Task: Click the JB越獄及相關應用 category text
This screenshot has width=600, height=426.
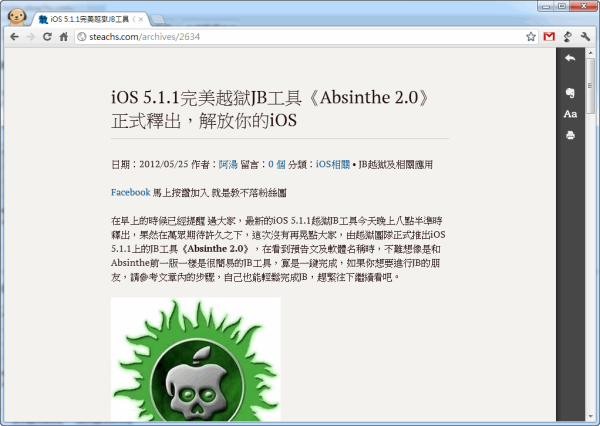Action: pos(396,164)
